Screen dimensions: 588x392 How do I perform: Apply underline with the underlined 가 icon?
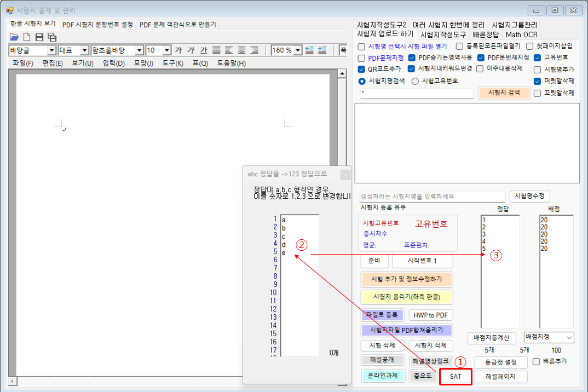pos(204,50)
